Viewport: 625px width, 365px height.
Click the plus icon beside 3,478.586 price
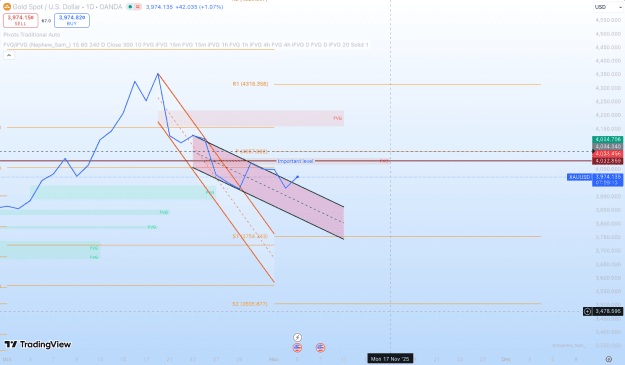tap(587, 311)
